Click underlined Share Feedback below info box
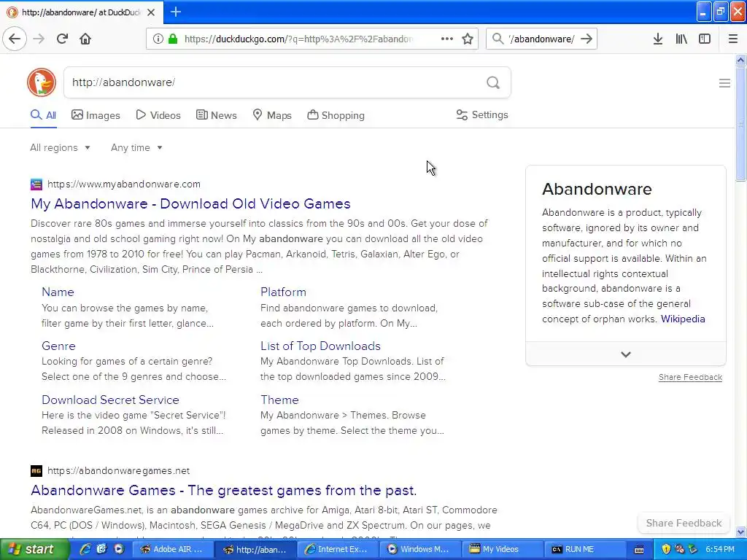This screenshot has height=560, width=747. click(690, 377)
